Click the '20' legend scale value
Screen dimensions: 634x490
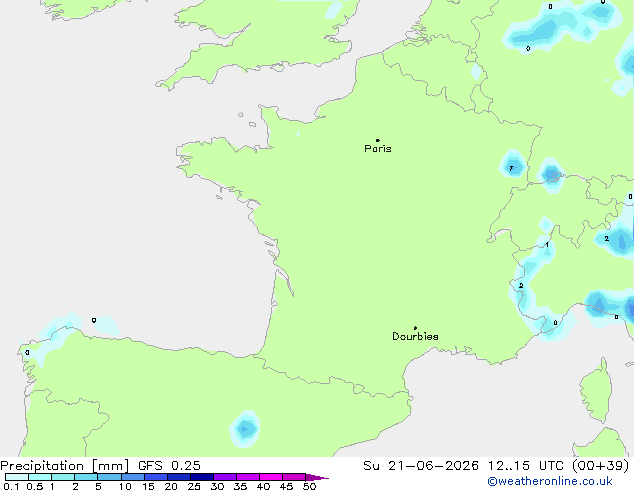tap(171, 486)
